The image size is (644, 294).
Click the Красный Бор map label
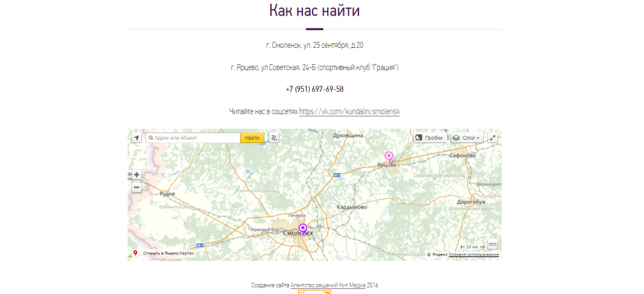[265, 229]
